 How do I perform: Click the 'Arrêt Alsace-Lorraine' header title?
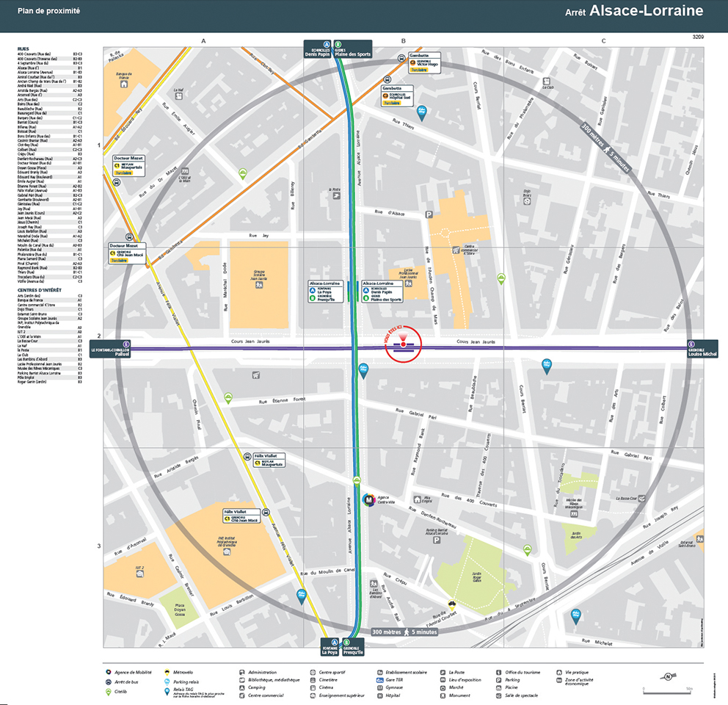[x=634, y=11]
